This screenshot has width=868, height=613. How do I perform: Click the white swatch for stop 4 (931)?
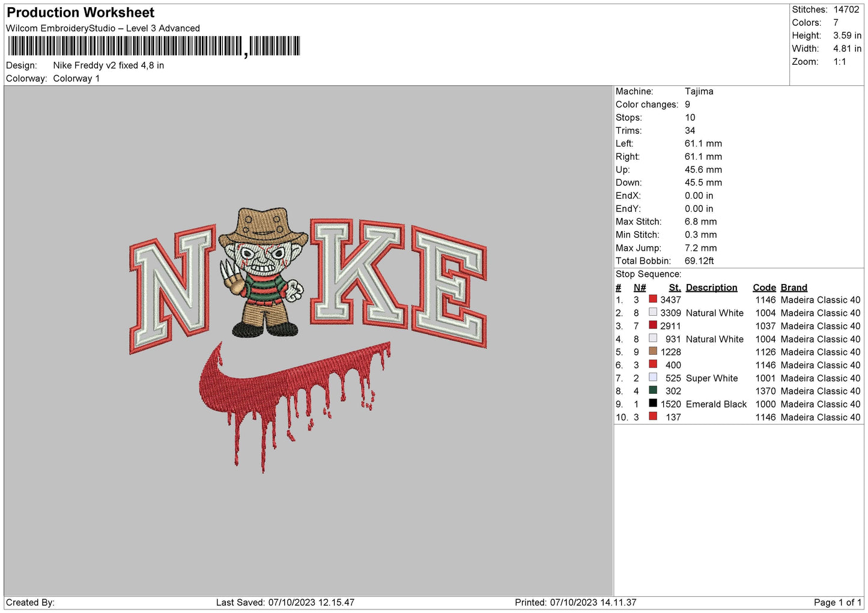[x=653, y=338]
